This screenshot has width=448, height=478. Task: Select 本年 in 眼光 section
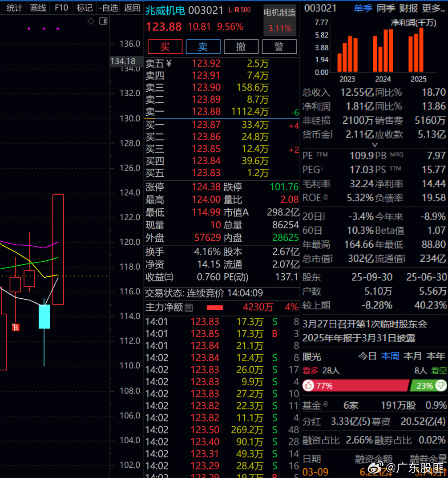coord(436,356)
